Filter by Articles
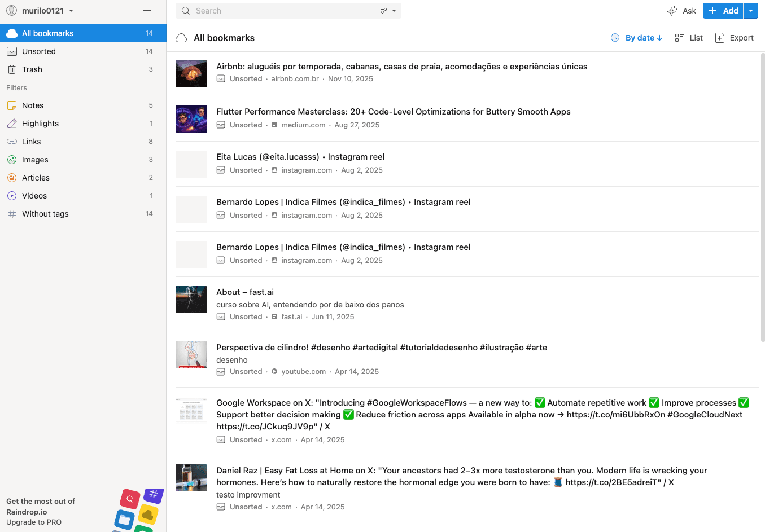 [83, 178]
